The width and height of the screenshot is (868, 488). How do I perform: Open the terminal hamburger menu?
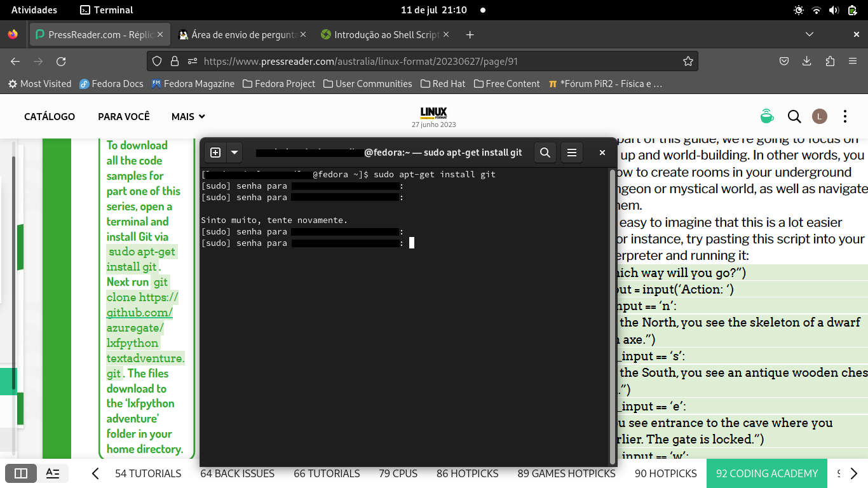pyautogui.click(x=572, y=152)
